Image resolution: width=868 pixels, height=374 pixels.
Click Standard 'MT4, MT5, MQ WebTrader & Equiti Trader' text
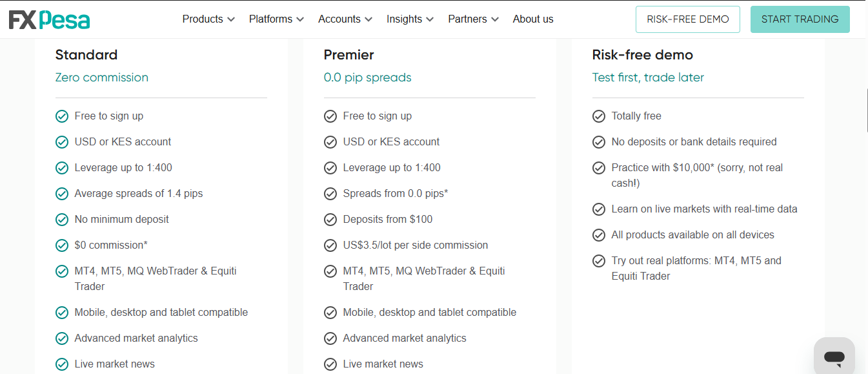[156, 279]
